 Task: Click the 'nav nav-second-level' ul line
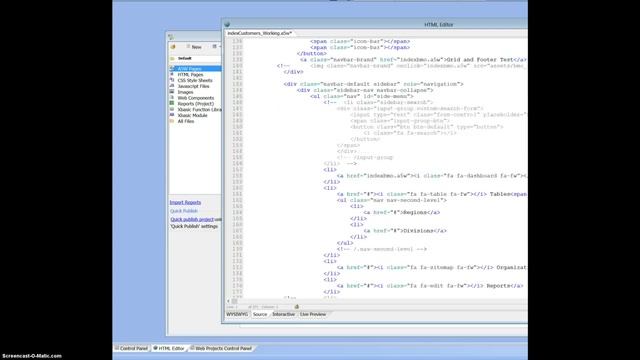(391, 200)
